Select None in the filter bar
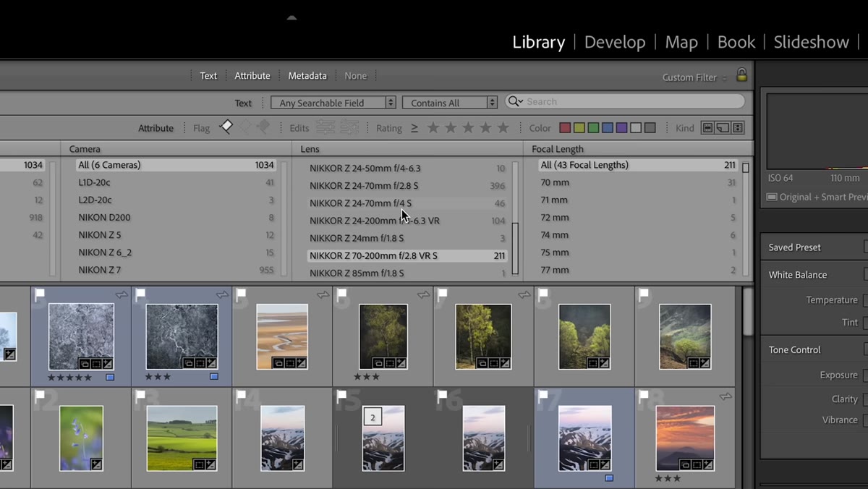Viewport: 868px width, 489px height. (x=356, y=75)
